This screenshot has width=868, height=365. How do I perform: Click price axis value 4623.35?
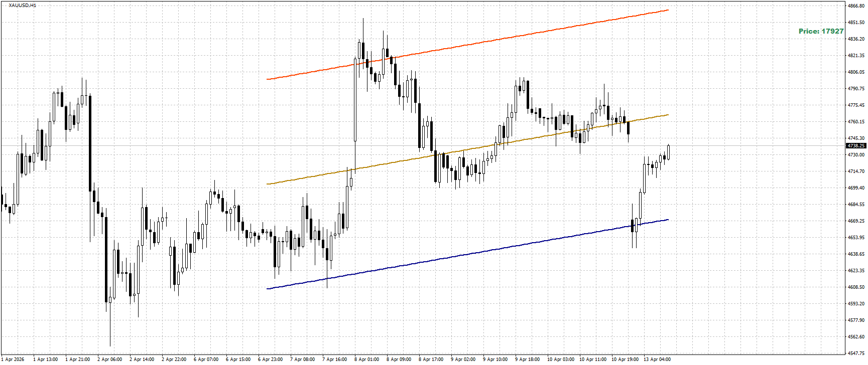(856, 271)
